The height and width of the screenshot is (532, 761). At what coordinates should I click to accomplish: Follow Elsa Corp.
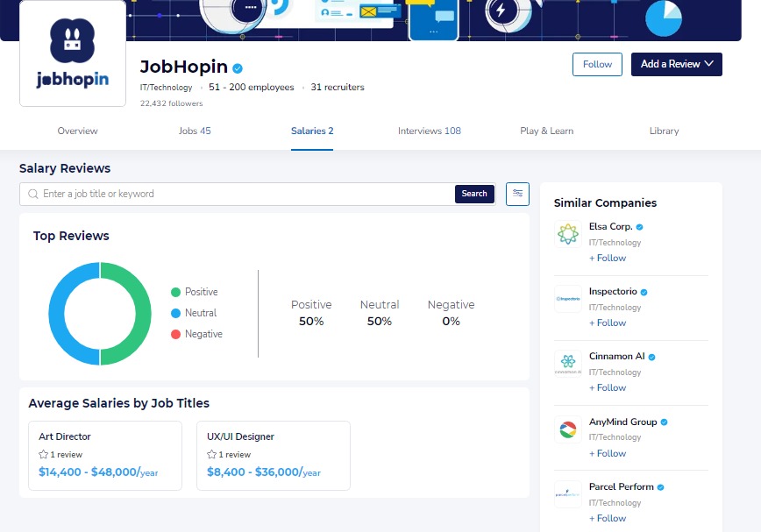(x=608, y=258)
